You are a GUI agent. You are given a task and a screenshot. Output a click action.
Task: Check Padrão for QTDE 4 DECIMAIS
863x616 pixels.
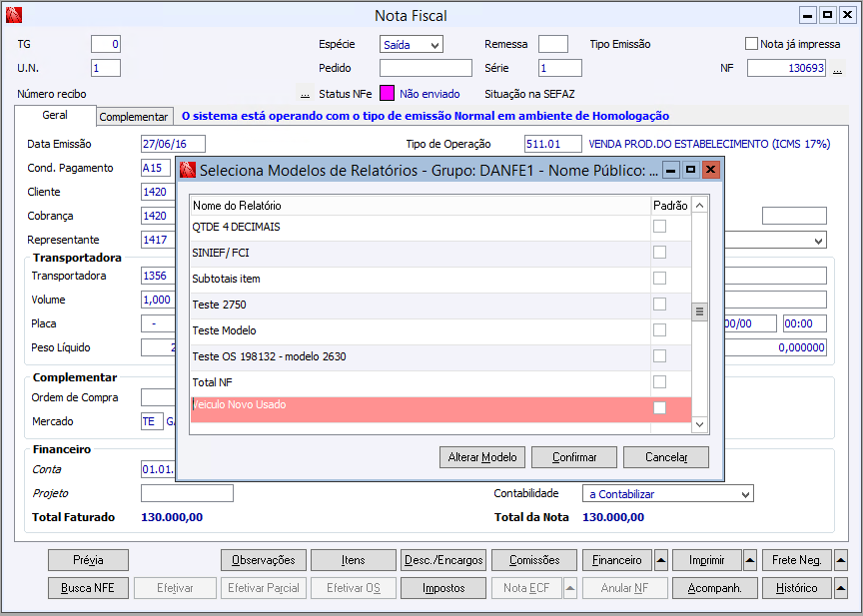tap(659, 226)
